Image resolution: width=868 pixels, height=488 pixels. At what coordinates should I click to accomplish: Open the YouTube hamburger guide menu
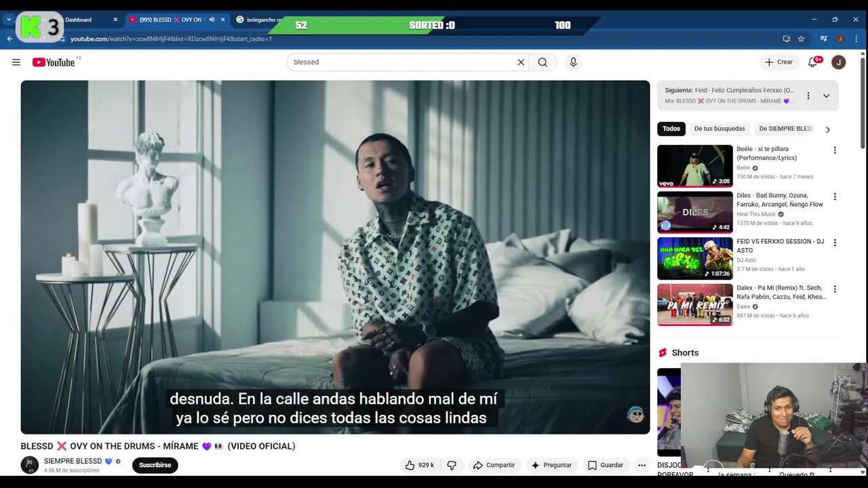[16, 62]
